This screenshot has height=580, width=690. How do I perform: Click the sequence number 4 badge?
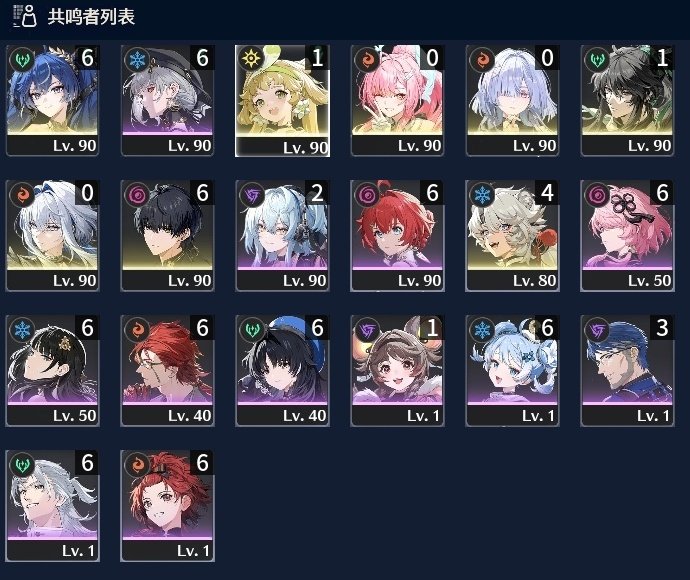547,192
